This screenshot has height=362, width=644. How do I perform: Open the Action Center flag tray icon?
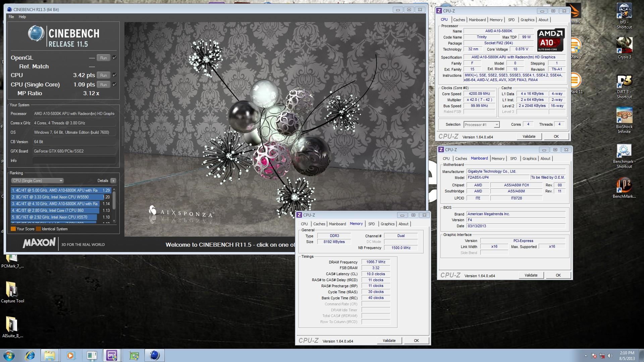594,356
